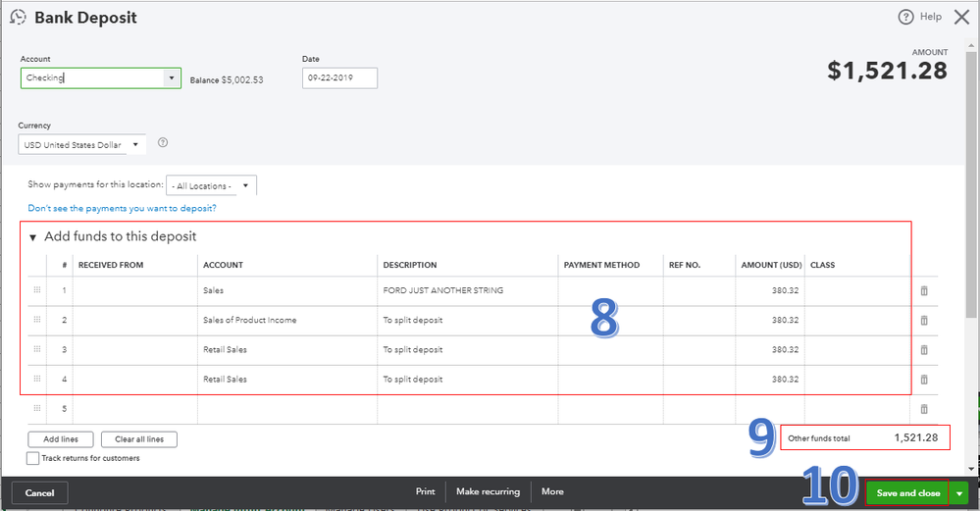Open the Account dropdown showing Checking
This screenshot has height=511, width=980.
[172, 78]
